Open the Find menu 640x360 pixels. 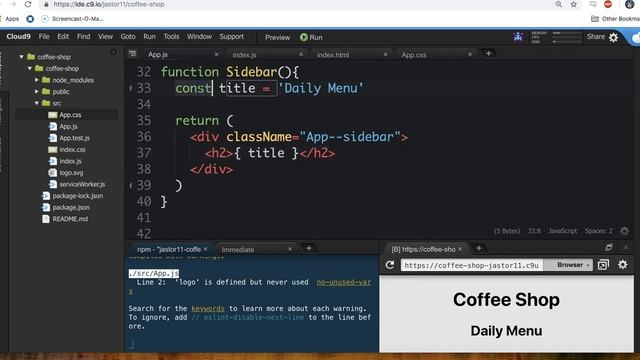(83, 37)
